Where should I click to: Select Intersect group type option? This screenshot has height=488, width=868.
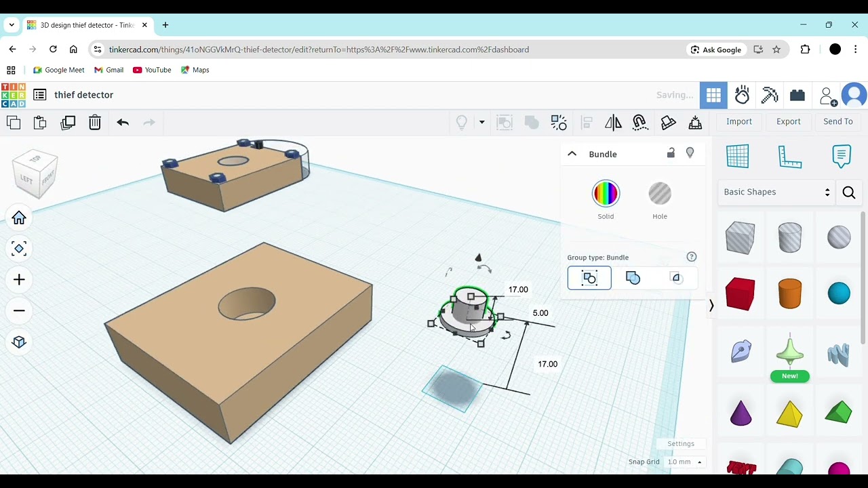coord(675,278)
